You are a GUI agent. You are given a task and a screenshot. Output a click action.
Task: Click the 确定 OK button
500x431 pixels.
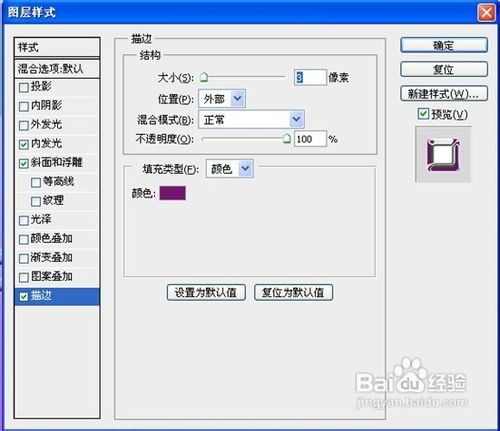coord(444,45)
